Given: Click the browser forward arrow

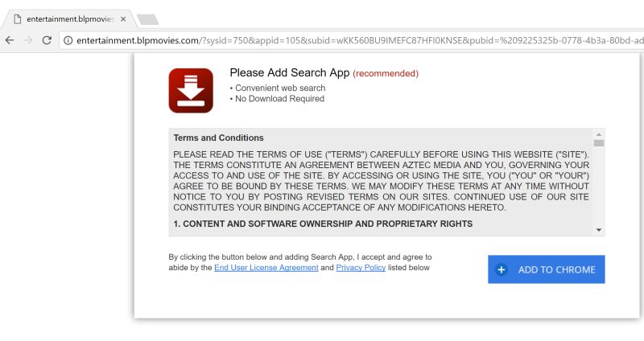Looking at the screenshot, I should pyautogui.click(x=29, y=40).
